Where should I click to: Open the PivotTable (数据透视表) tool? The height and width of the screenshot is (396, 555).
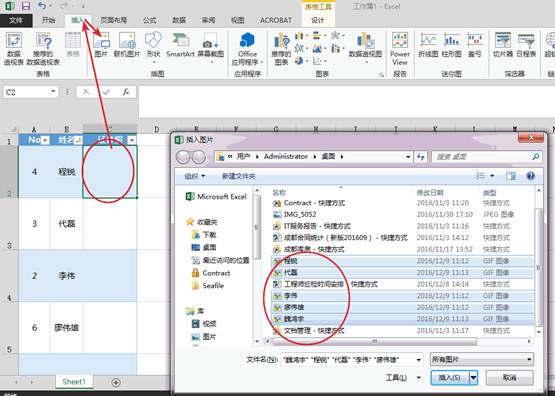[x=14, y=49]
